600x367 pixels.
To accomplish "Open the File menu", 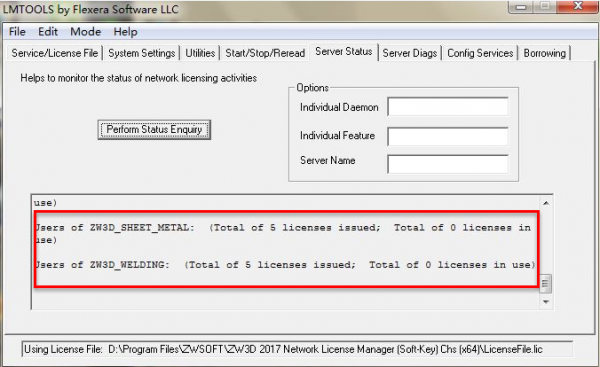I will [17, 32].
